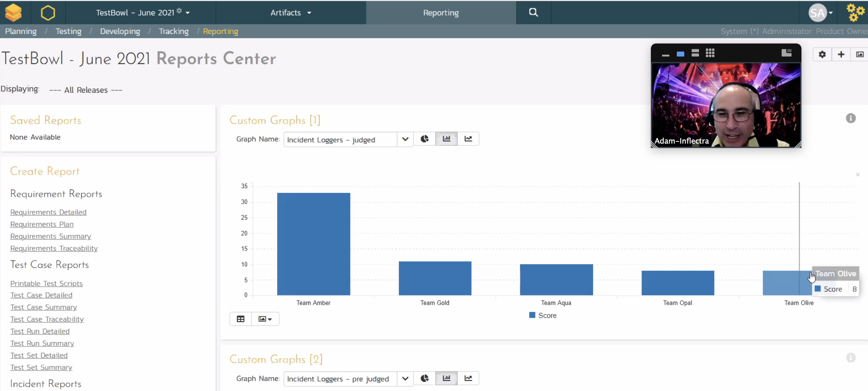This screenshot has width=868, height=391.
Task: Click the Team Amber bar in the chart
Action: [x=313, y=244]
